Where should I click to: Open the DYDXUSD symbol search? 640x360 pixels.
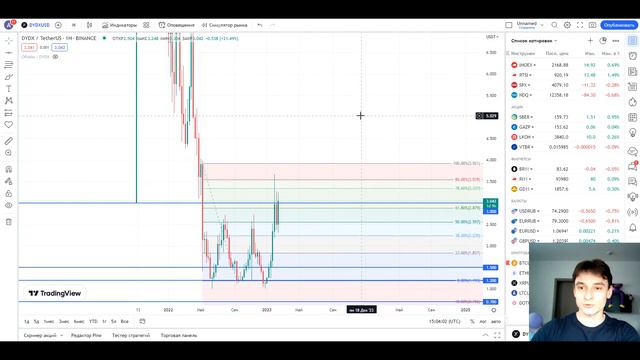[x=36, y=25]
